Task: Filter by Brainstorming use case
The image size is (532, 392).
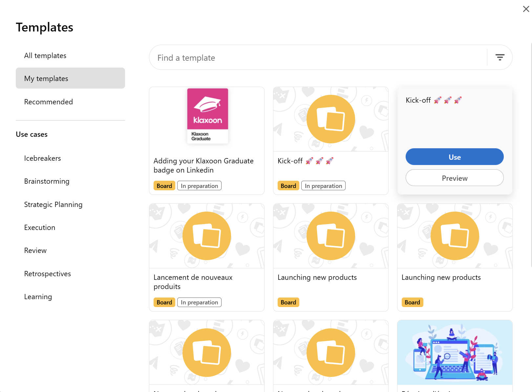Action: tap(47, 181)
